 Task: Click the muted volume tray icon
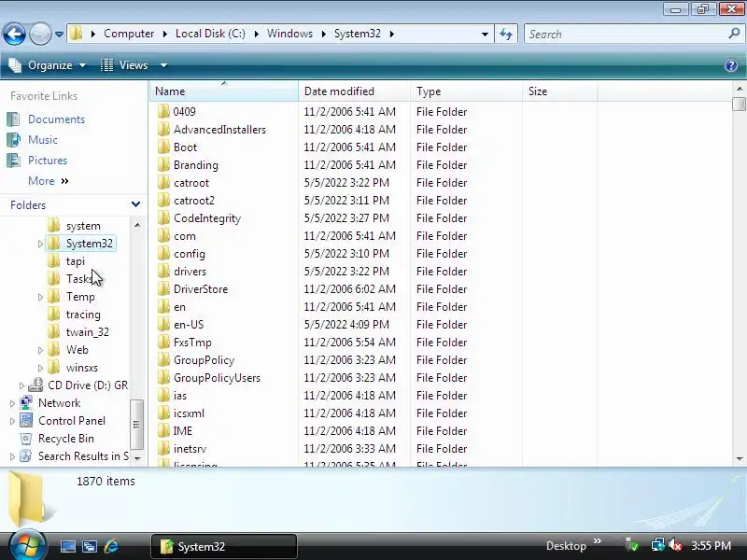(674, 545)
